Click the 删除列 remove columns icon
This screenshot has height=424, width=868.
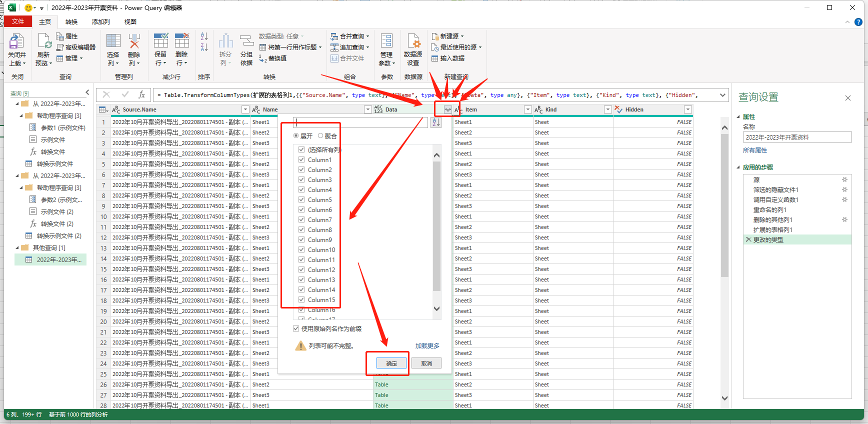(x=134, y=41)
